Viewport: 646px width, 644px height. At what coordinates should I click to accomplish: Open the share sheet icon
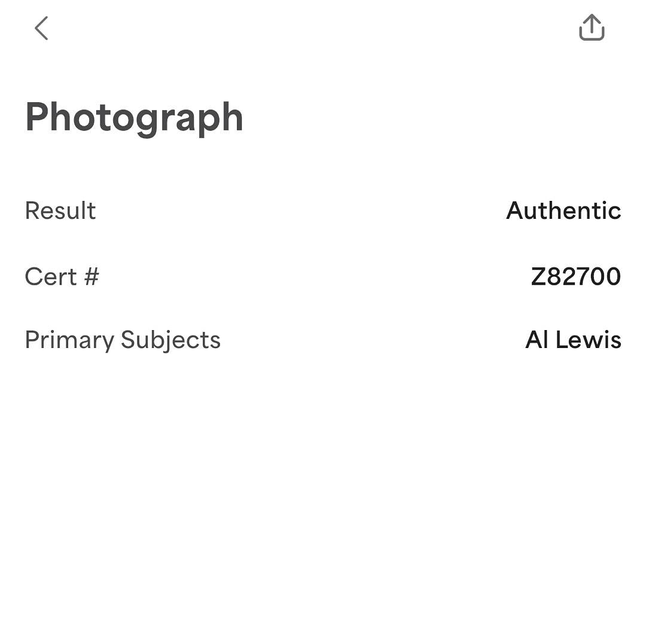point(592,28)
